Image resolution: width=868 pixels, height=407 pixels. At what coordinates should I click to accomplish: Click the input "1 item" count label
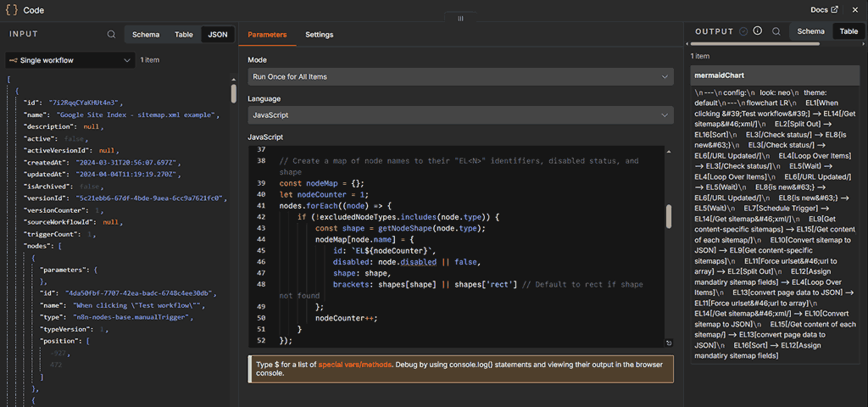(149, 59)
